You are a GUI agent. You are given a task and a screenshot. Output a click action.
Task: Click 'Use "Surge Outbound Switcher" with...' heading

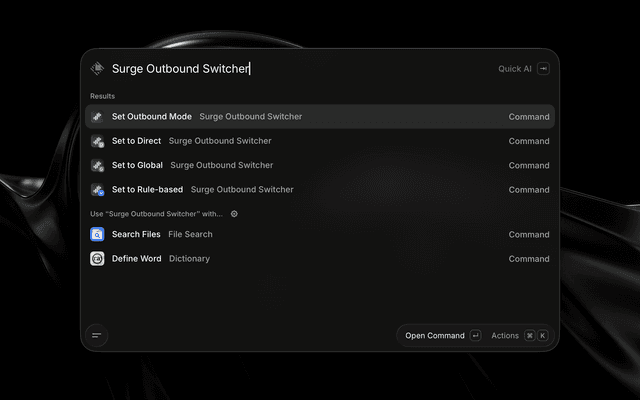(x=156, y=214)
